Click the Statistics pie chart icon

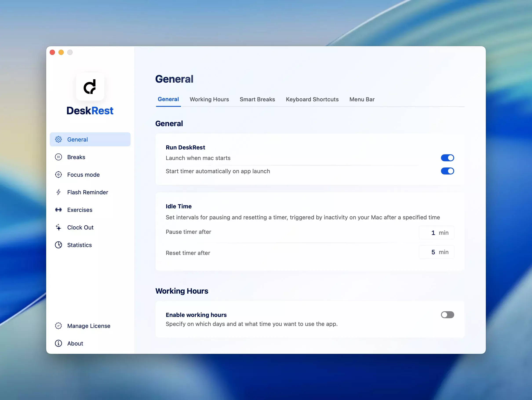58,245
